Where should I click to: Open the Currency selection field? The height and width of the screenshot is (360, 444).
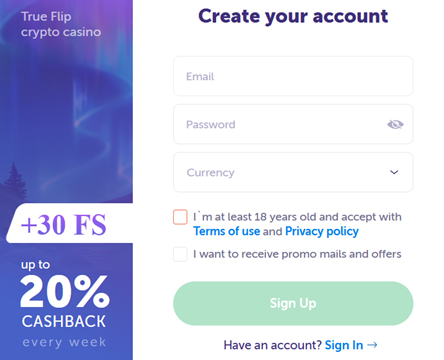(293, 172)
